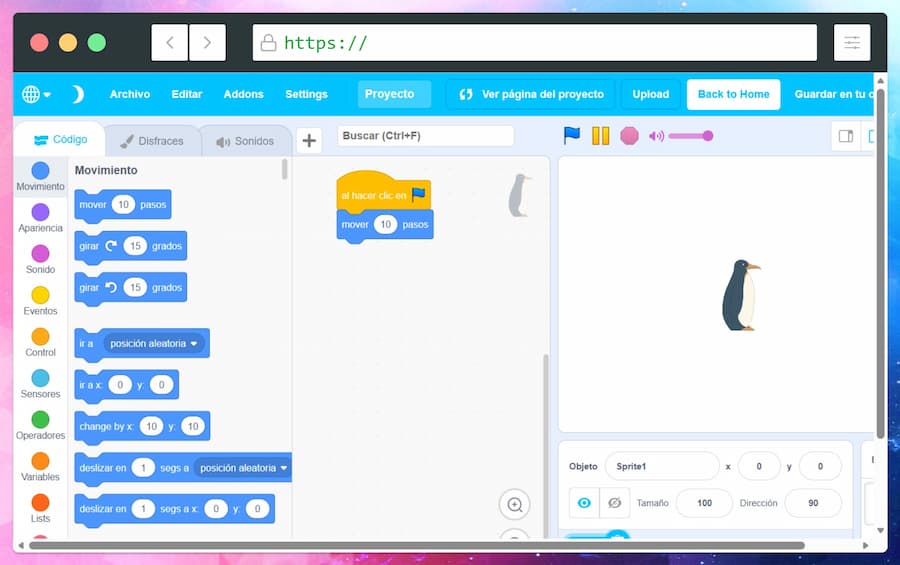
Task: Click the zoom in magnifier in workspace
Action: (515, 505)
